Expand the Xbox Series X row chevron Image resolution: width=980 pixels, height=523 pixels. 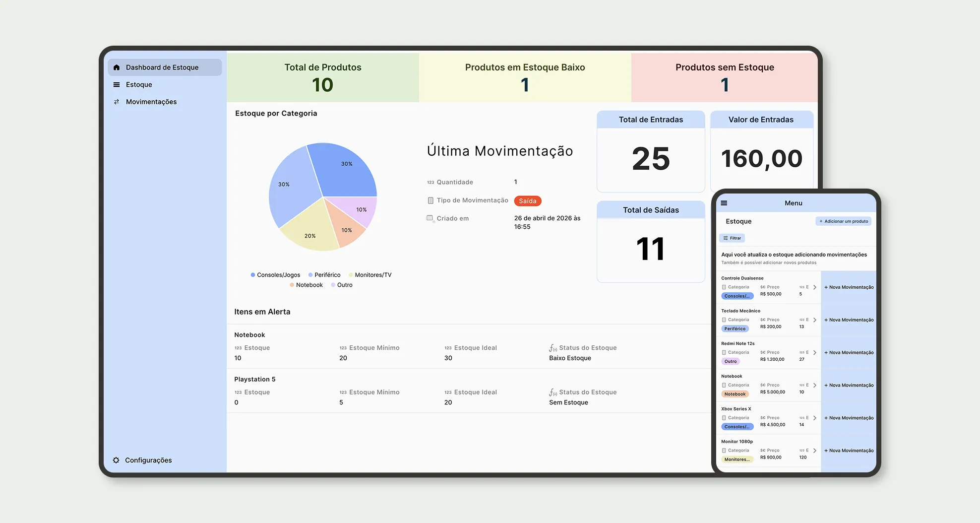[814, 418]
